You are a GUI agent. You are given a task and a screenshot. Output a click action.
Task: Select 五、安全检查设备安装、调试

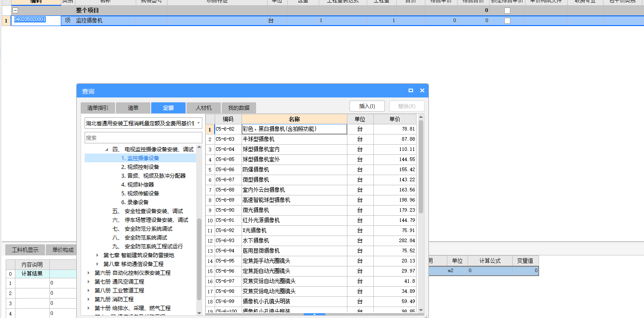[x=147, y=211]
